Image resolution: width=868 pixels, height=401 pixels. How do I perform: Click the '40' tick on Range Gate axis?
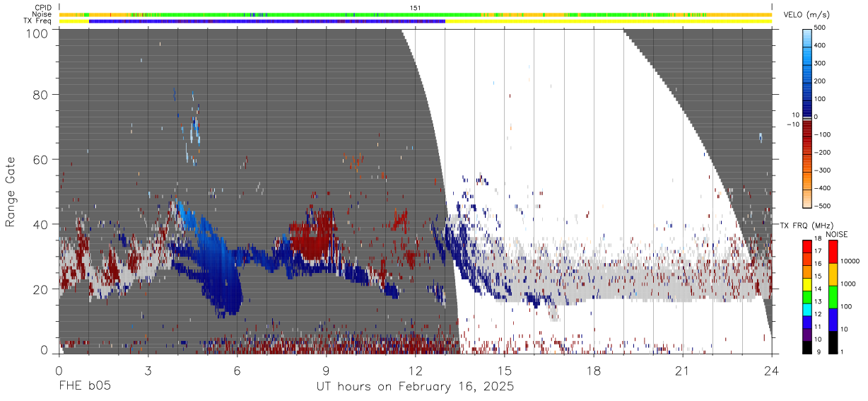tap(41, 224)
